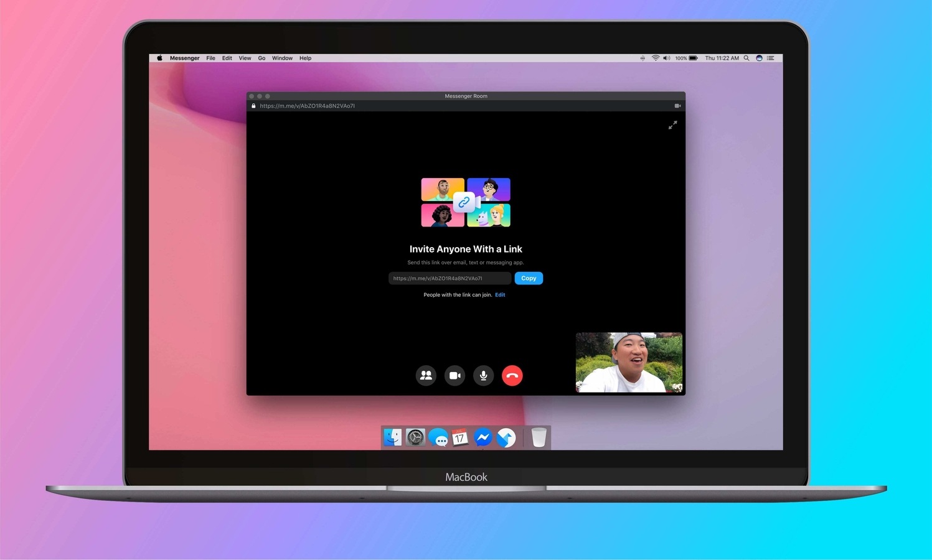
Task: Open the blue bird app in Dock
Action: pos(506,438)
